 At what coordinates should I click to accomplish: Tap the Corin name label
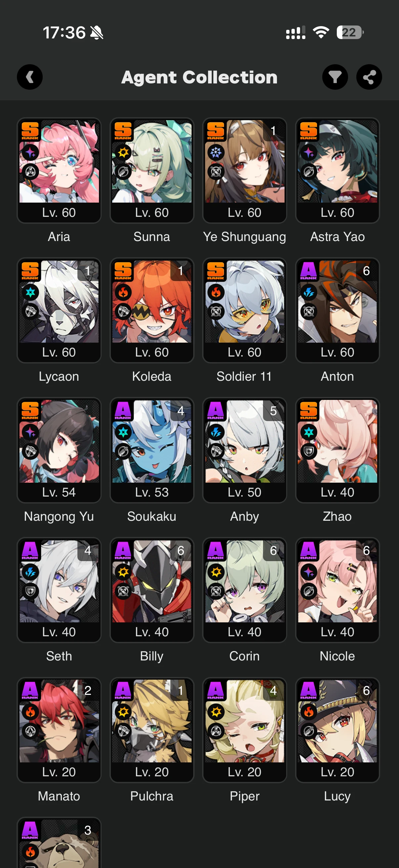244,656
